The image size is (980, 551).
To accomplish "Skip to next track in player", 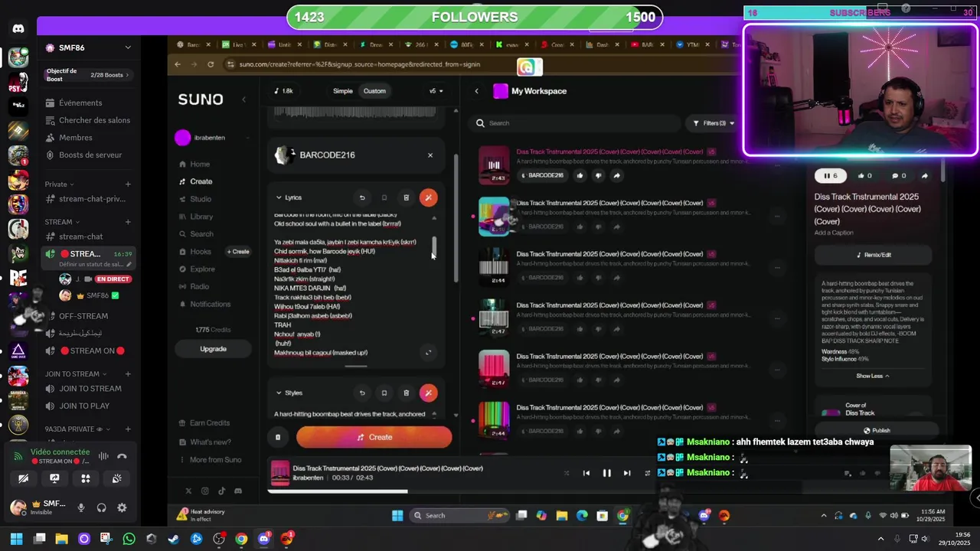I will (x=627, y=473).
